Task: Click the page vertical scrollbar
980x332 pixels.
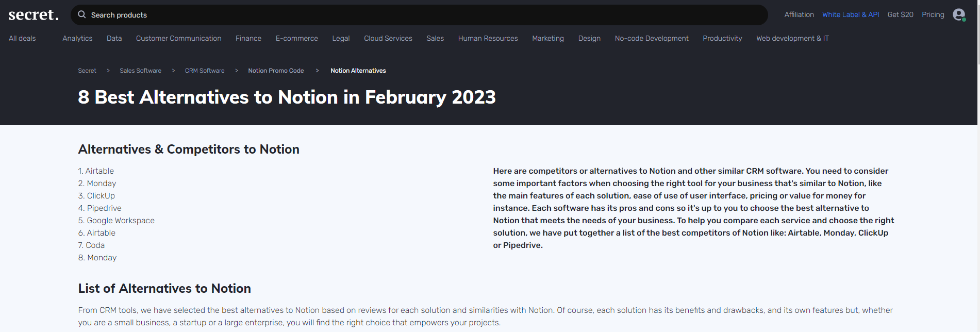Action: tap(978, 166)
